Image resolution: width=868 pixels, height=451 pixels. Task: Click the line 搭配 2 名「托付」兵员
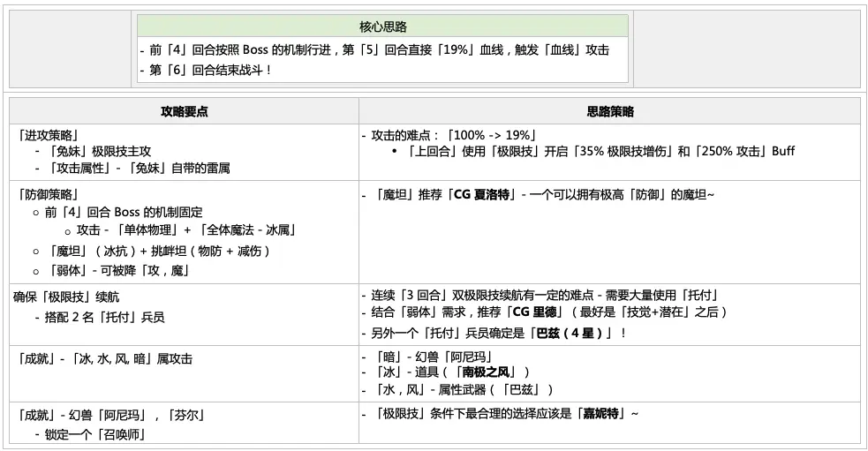coord(100,317)
